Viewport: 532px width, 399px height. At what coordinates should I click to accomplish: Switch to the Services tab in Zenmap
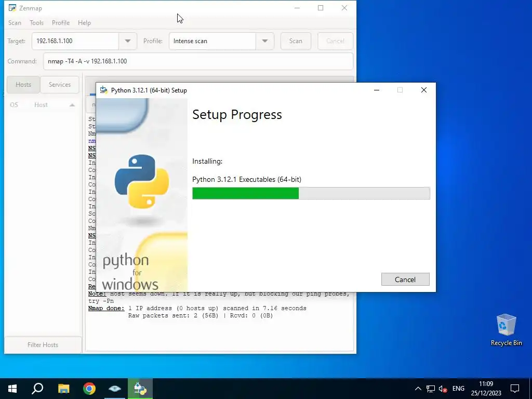click(x=60, y=85)
